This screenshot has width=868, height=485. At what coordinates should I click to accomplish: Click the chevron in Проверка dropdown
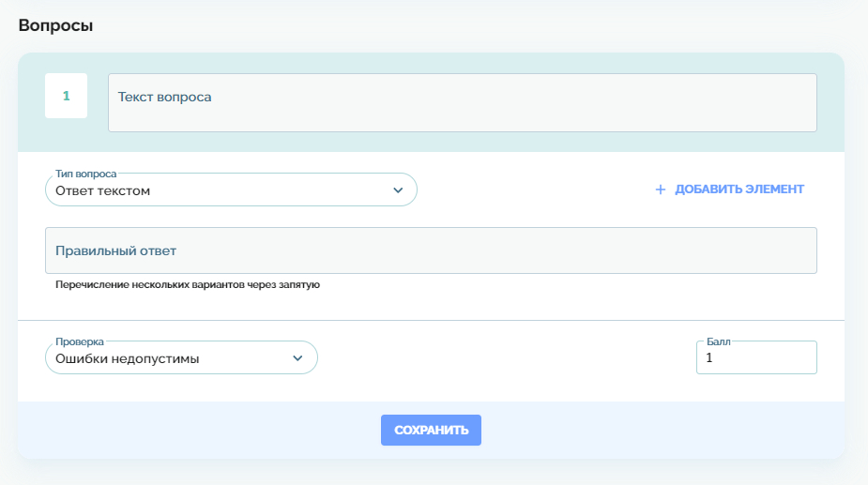tap(297, 358)
